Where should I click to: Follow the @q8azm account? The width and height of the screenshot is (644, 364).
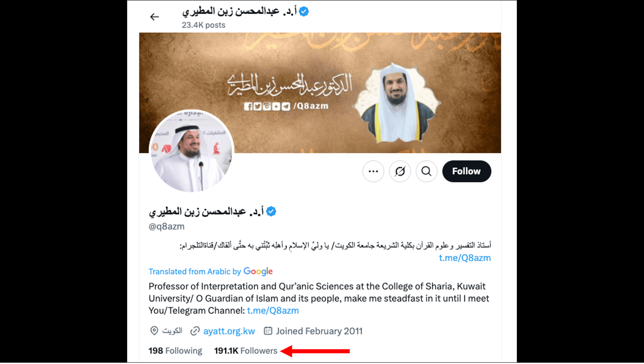[467, 171]
